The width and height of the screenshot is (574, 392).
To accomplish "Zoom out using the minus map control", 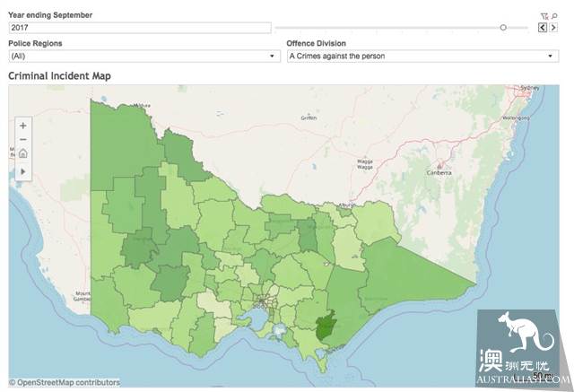I will point(23,139).
